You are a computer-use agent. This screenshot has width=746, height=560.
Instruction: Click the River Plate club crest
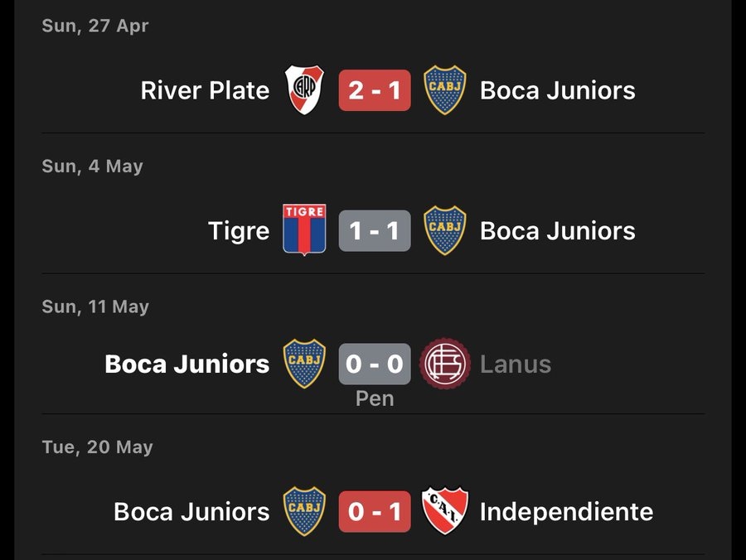click(304, 89)
